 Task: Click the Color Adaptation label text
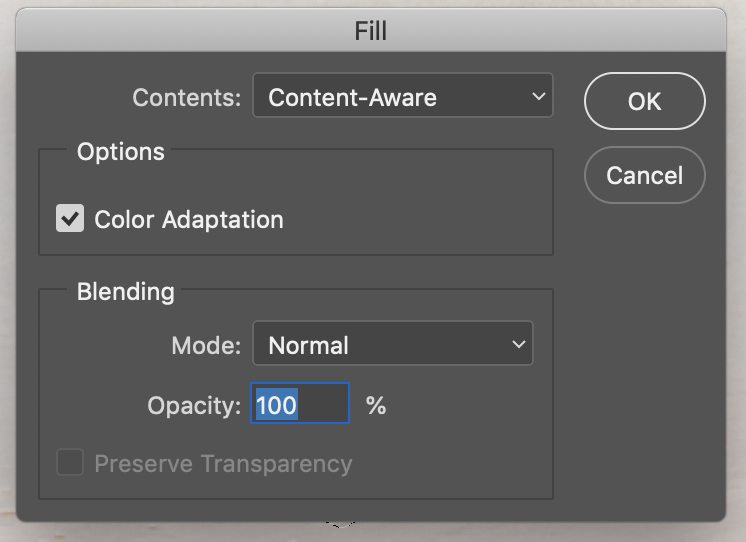(x=189, y=220)
